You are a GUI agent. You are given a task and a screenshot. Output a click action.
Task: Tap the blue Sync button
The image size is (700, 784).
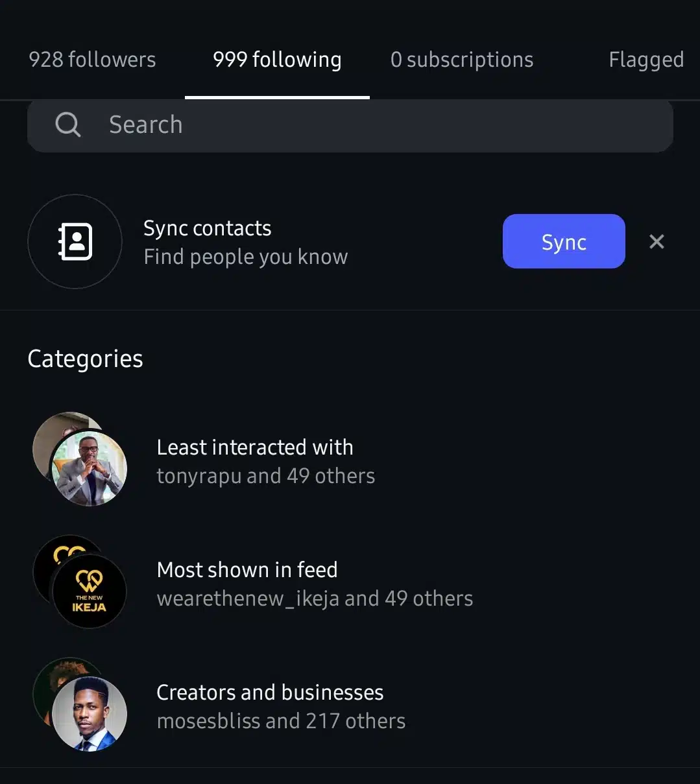click(564, 241)
